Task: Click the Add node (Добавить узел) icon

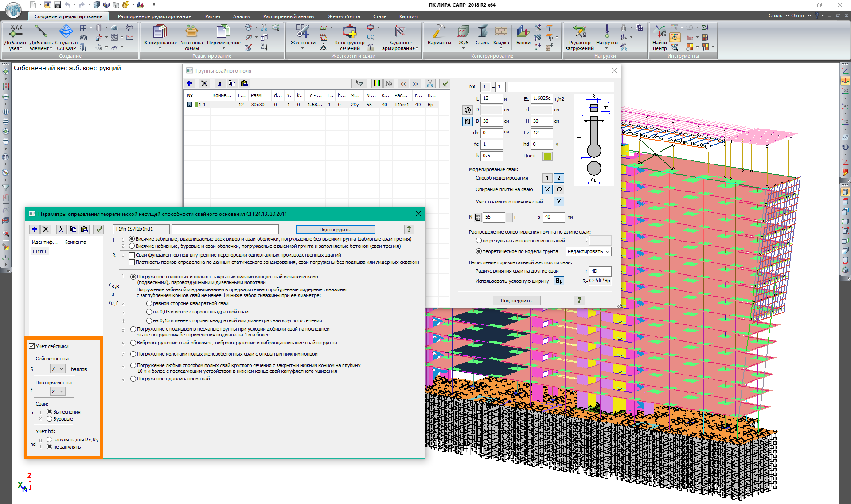Action: (x=16, y=31)
